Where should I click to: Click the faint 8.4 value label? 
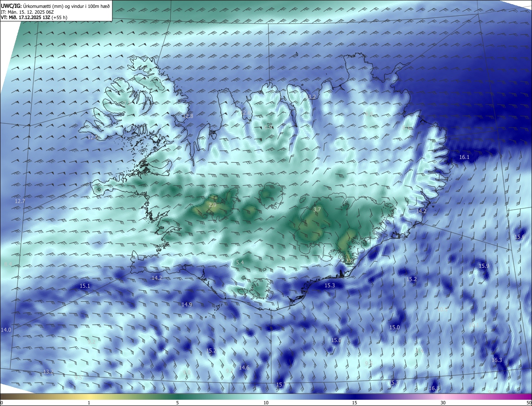pyautogui.click(x=7, y=264)
